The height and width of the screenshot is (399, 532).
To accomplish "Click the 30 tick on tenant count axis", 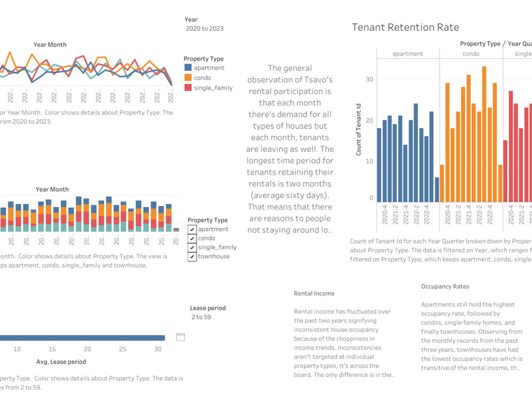I will [369, 79].
